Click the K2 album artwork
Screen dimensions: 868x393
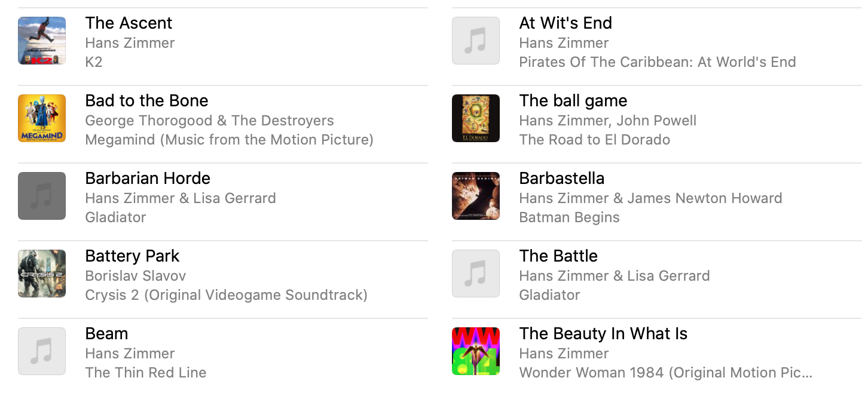pyautogui.click(x=42, y=41)
